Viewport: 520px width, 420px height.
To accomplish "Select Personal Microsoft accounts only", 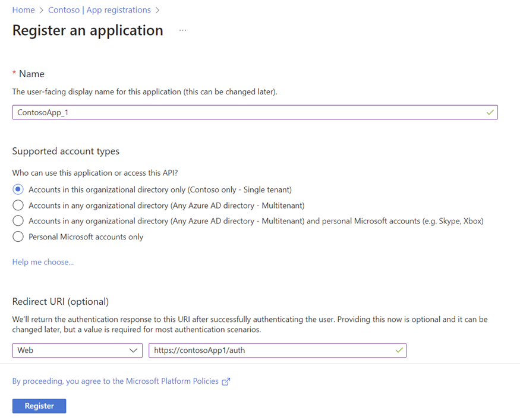I will click(18, 237).
